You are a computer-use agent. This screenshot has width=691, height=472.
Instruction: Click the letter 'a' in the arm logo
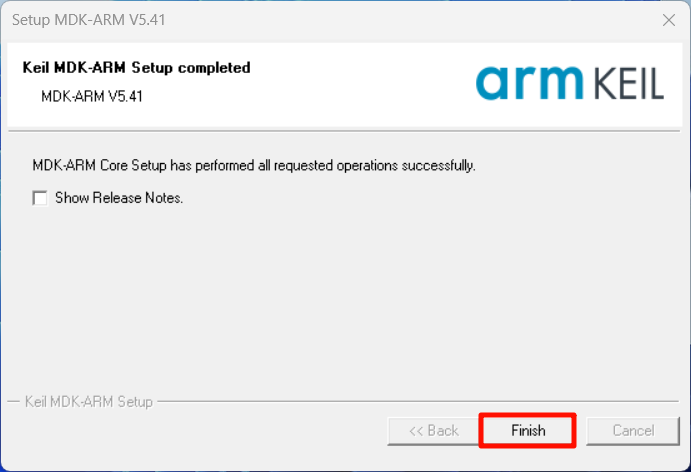coord(493,83)
